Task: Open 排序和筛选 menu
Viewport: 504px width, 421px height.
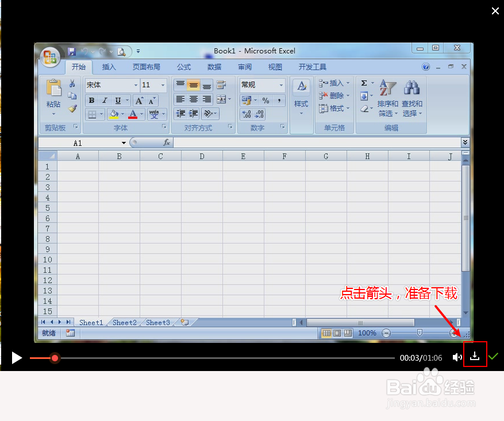Action: tap(388, 98)
